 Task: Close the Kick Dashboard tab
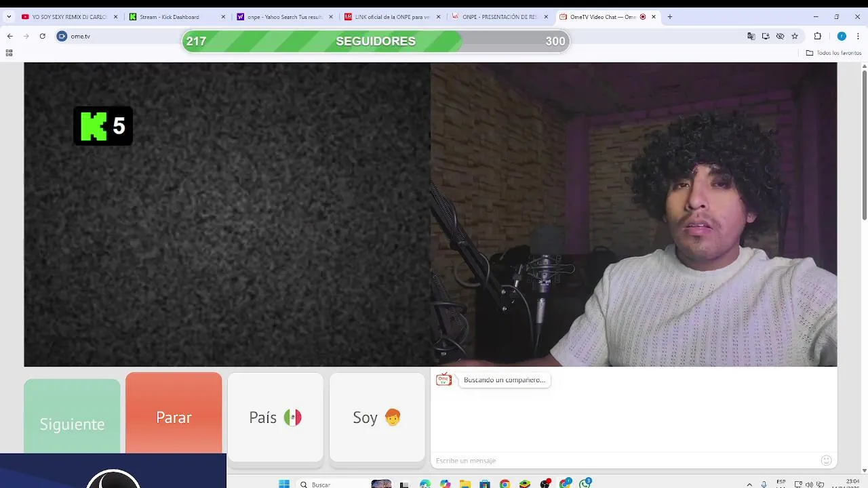(x=223, y=17)
